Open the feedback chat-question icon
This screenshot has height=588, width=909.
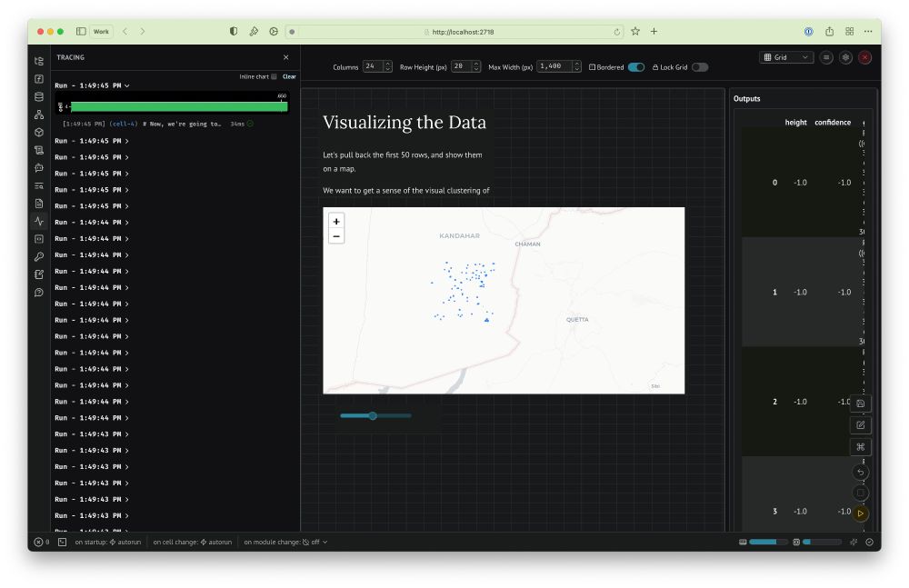click(x=39, y=293)
